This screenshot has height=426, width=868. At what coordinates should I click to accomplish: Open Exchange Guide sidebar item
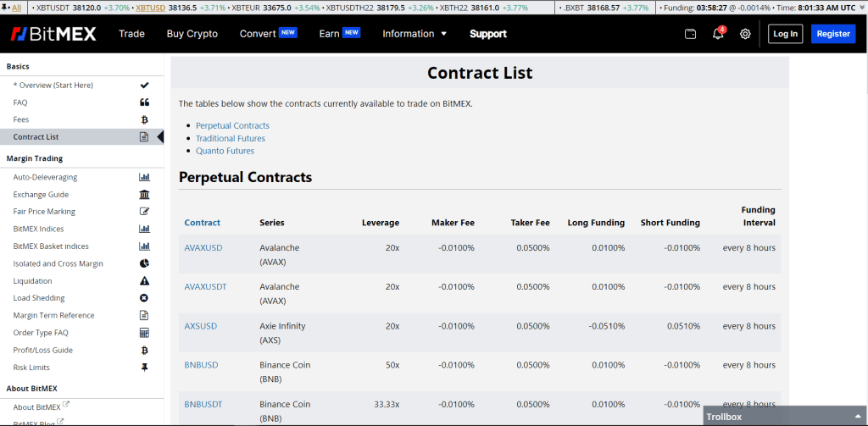pyautogui.click(x=41, y=195)
